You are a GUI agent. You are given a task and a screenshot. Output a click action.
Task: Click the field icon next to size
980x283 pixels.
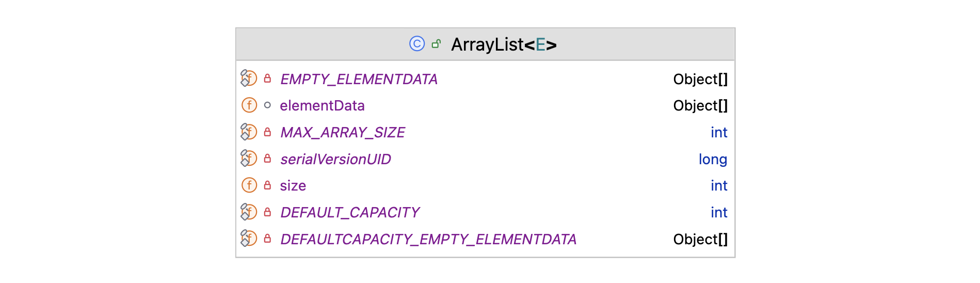coord(249,185)
